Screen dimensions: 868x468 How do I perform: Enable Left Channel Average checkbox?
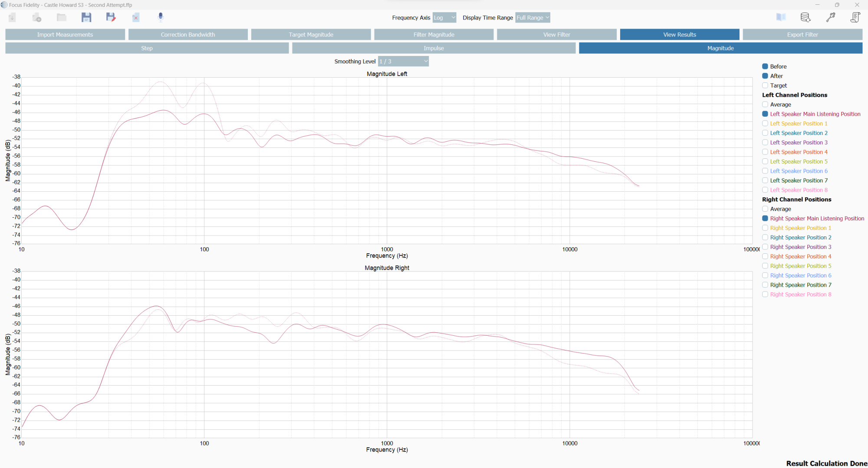(765, 105)
